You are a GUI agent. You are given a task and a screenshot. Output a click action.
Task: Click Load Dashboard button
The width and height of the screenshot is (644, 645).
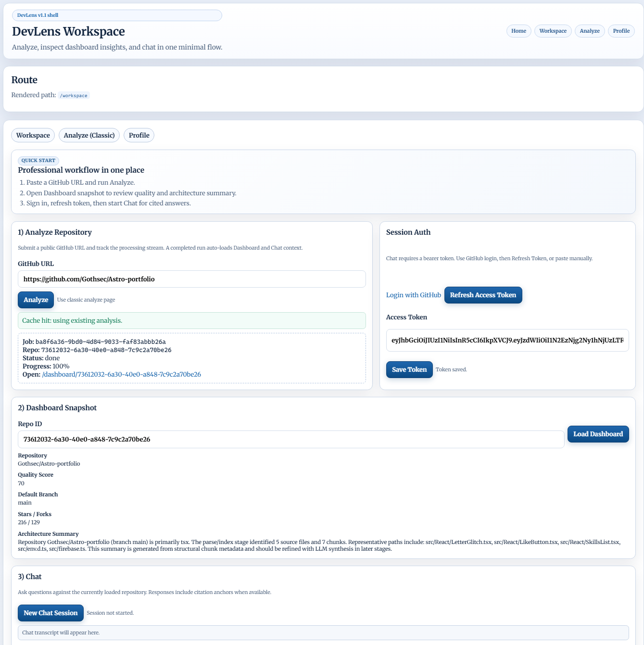pyautogui.click(x=598, y=434)
